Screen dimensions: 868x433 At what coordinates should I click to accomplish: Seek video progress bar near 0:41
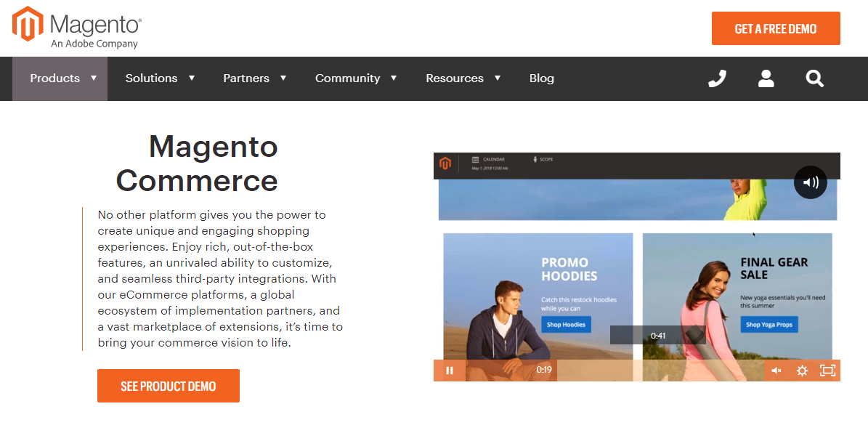(x=657, y=371)
